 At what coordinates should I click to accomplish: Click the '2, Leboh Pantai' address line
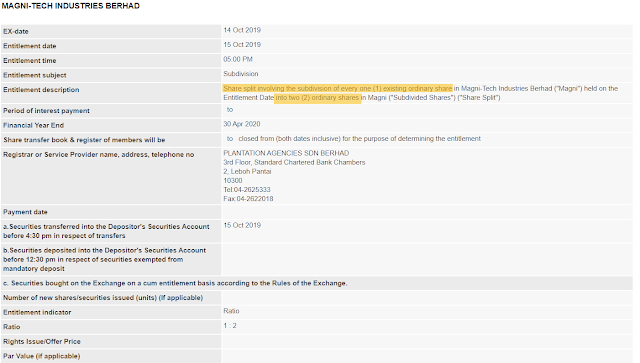247,171
